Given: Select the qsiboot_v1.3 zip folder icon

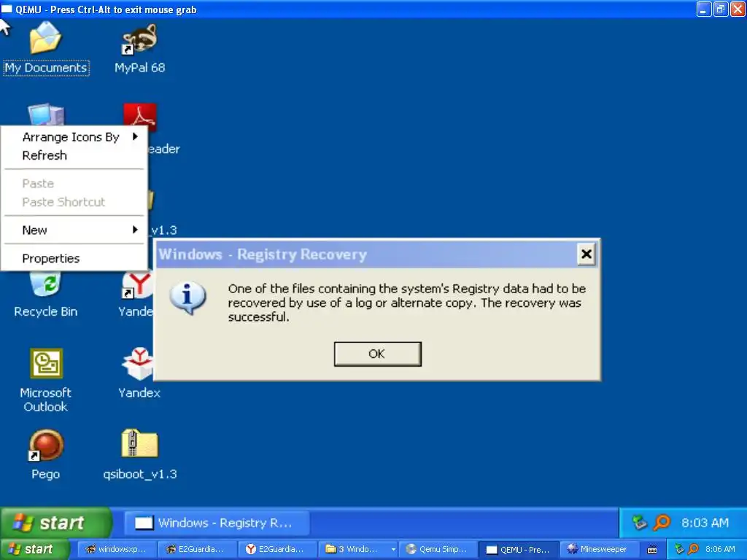Looking at the screenshot, I should pos(139,443).
